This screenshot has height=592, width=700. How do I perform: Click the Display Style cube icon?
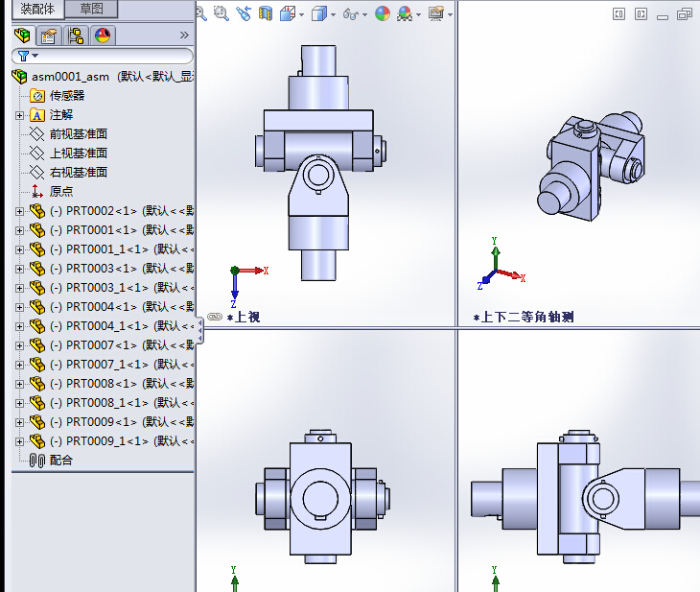point(319,13)
